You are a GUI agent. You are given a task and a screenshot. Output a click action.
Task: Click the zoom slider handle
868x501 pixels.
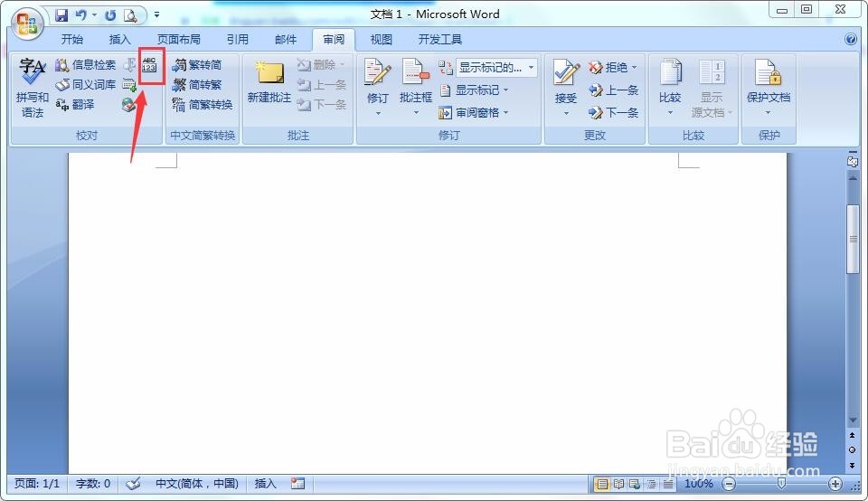[x=781, y=485]
